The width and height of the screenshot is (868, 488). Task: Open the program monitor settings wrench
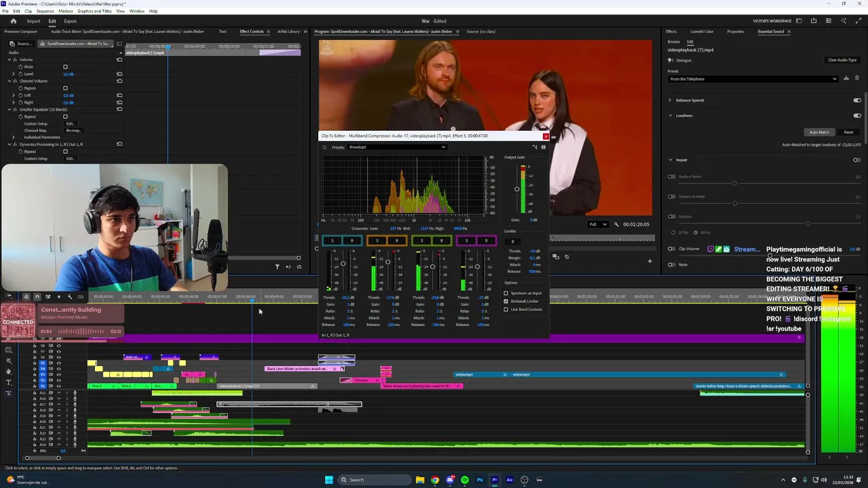pos(616,224)
